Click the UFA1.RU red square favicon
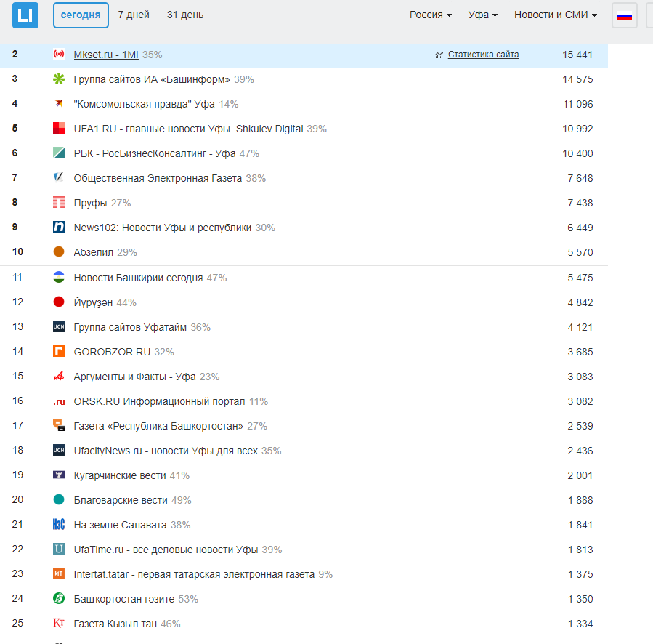Image resolution: width=653 pixels, height=644 pixels. [59, 129]
